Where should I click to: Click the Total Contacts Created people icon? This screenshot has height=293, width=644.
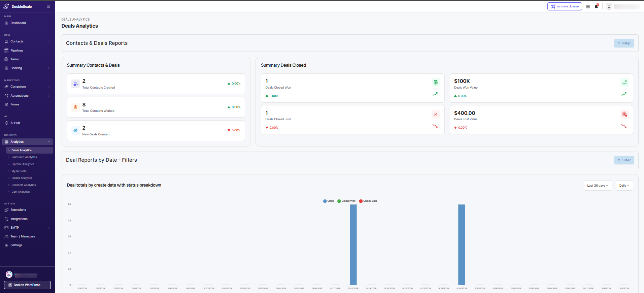[75, 84]
